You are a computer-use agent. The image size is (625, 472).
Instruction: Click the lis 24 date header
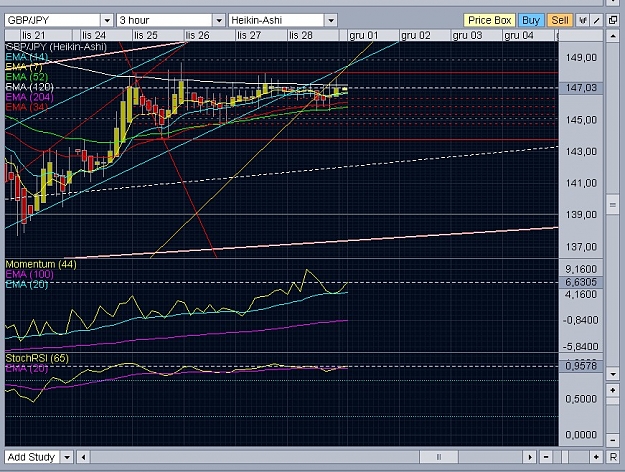[x=94, y=35]
